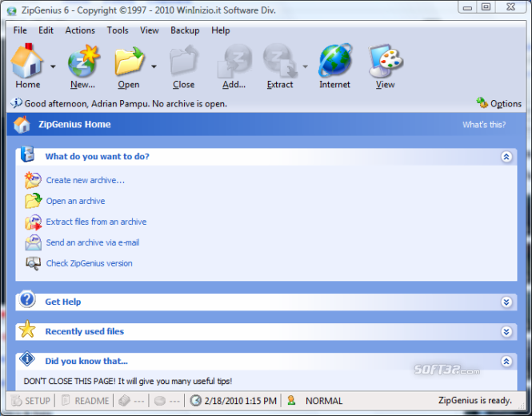Open the Home button dropdown arrow
The image size is (532, 416).
(53, 66)
